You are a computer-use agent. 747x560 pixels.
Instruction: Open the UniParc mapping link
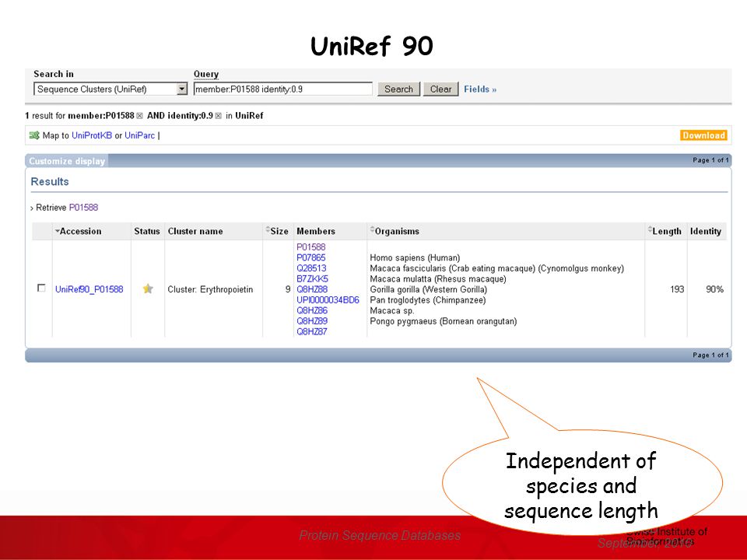coord(139,135)
